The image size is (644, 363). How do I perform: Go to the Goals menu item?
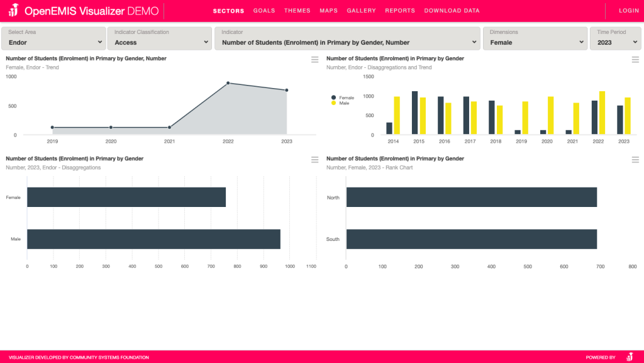(264, 11)
